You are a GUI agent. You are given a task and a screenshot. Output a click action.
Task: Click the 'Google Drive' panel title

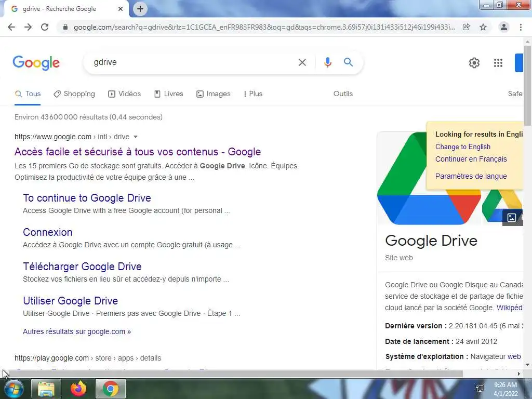pyautogui.click(x=431, y=241)
